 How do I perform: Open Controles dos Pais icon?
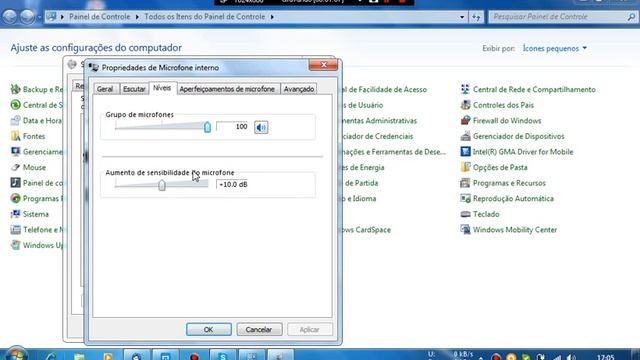pos(465,105)
